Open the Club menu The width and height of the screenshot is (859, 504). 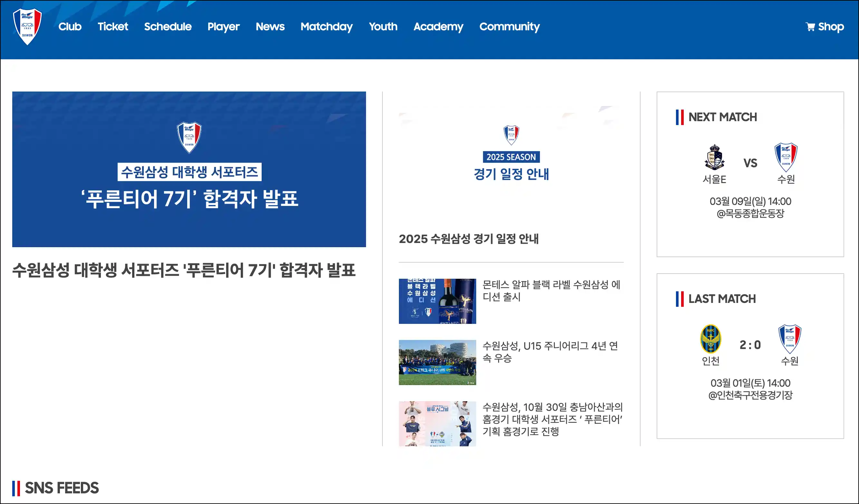pos(70,27)
